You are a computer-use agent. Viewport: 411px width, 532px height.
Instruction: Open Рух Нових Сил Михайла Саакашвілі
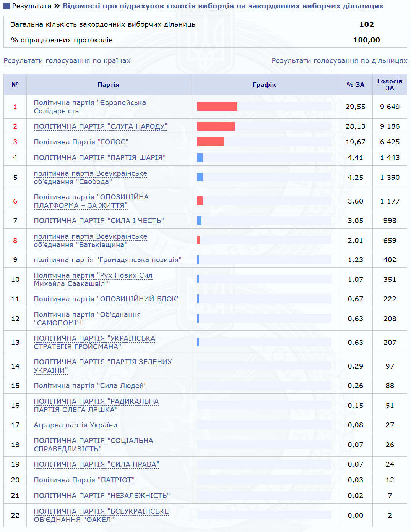click(93, 280)
